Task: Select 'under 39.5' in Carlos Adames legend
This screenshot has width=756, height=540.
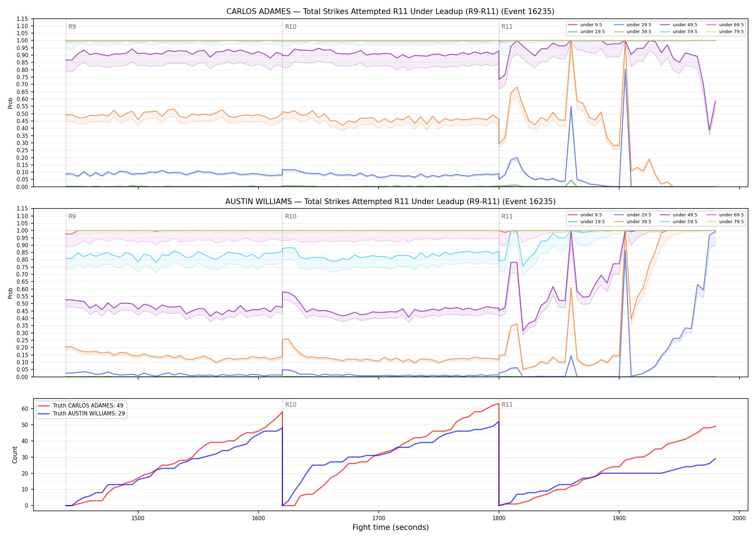Action: coord(633,32)
